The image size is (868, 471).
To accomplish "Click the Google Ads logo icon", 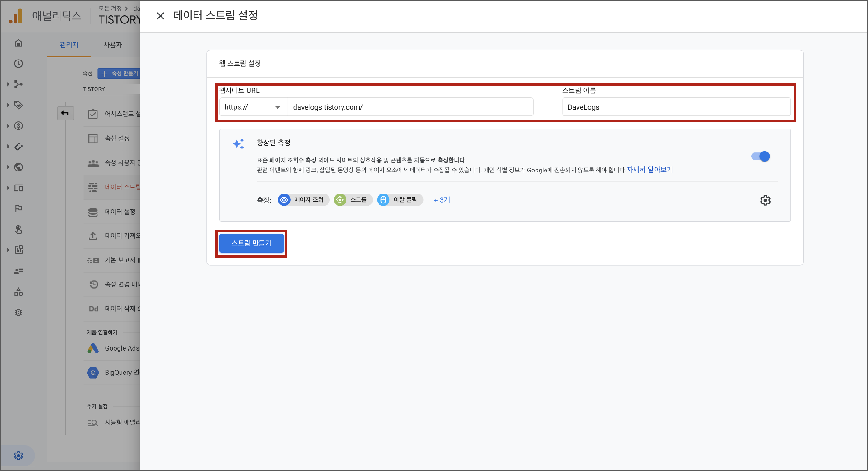I will pyautogui.click(x=93, y=348).
